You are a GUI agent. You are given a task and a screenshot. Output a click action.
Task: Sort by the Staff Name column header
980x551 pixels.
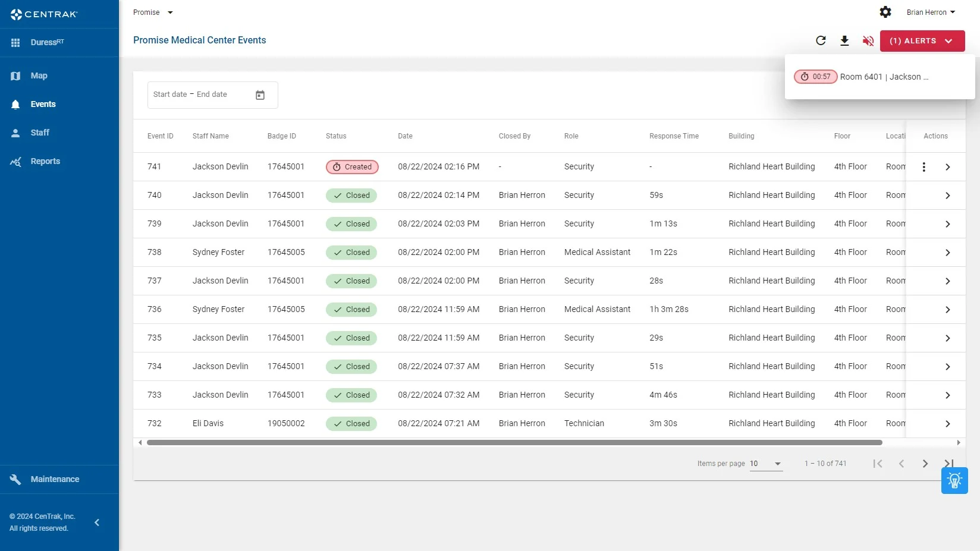coord(211,136)
